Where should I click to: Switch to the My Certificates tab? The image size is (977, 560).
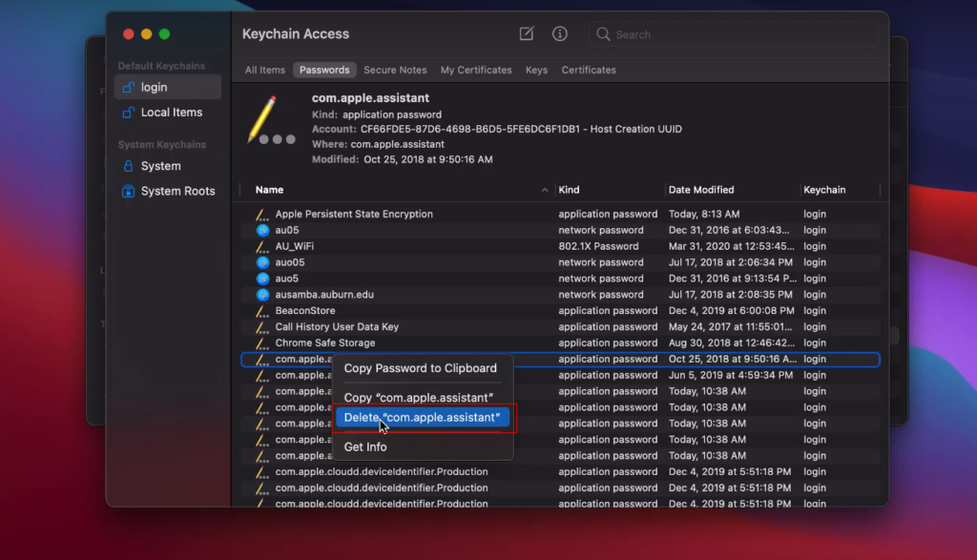[476, 70]
